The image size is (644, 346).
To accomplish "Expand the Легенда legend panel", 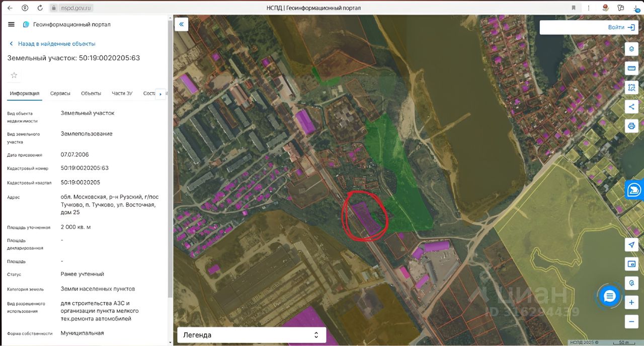I will [252, 335].
